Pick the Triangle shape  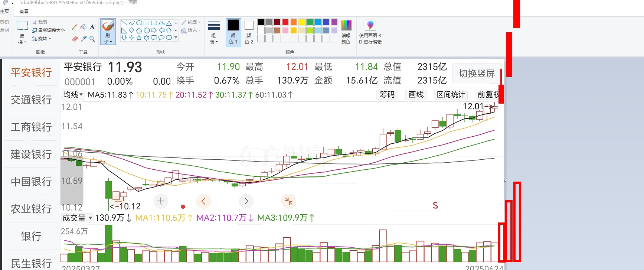tap(169, 23)
